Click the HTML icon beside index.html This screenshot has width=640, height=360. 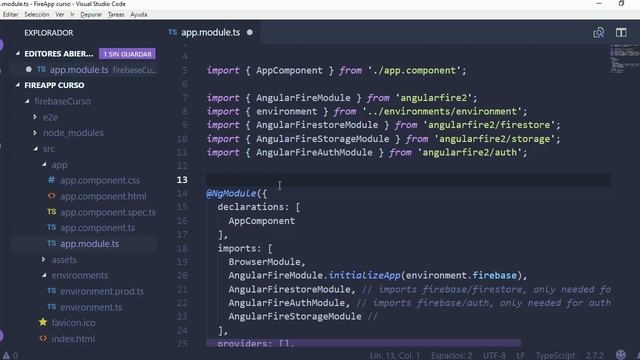point(43,338)
